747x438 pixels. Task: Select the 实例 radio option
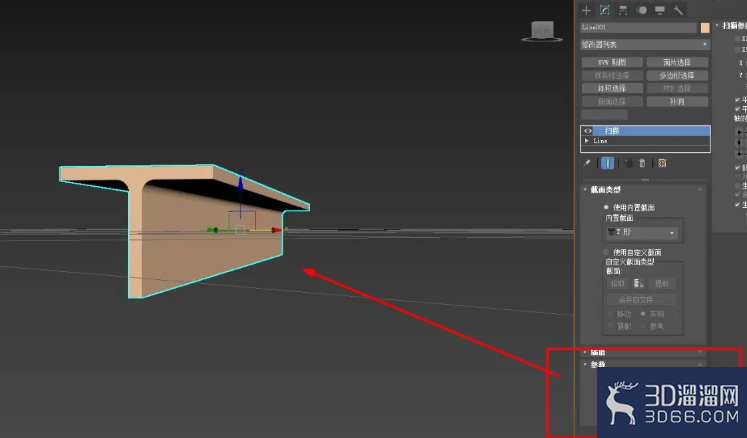643,314
